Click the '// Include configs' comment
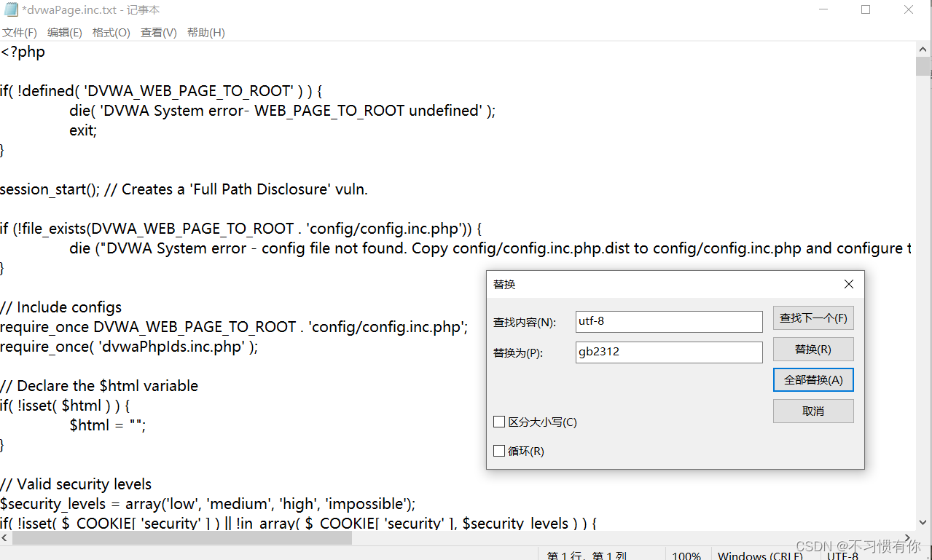The image size is (932, 560). click(60, 307)
